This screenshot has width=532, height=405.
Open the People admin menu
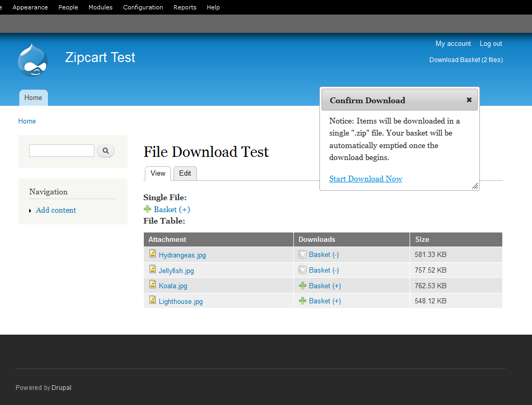pos(68,7)
